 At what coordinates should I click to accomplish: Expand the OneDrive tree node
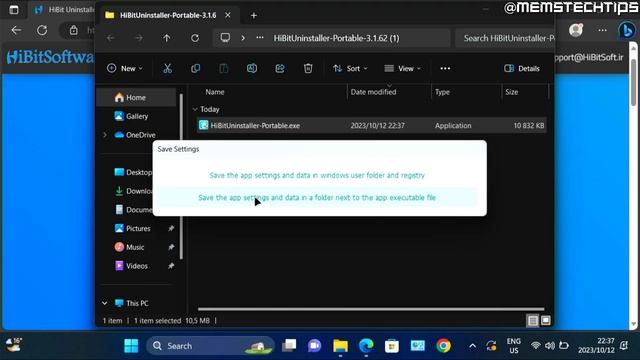click(105, 135)
